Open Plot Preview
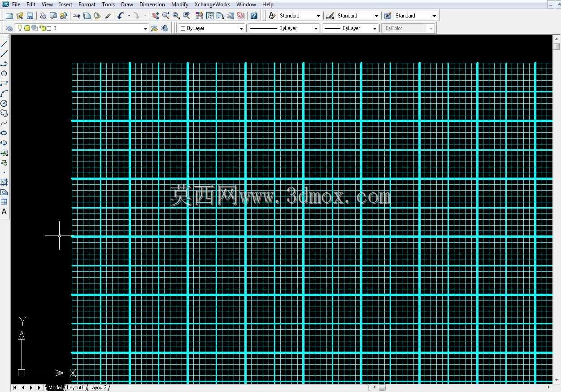 [x=53, y=16]
